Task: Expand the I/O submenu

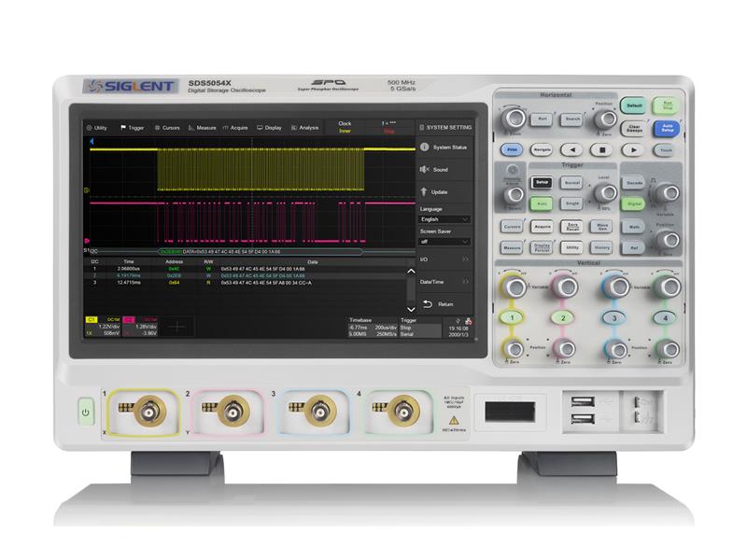Action: click(444, 259)
